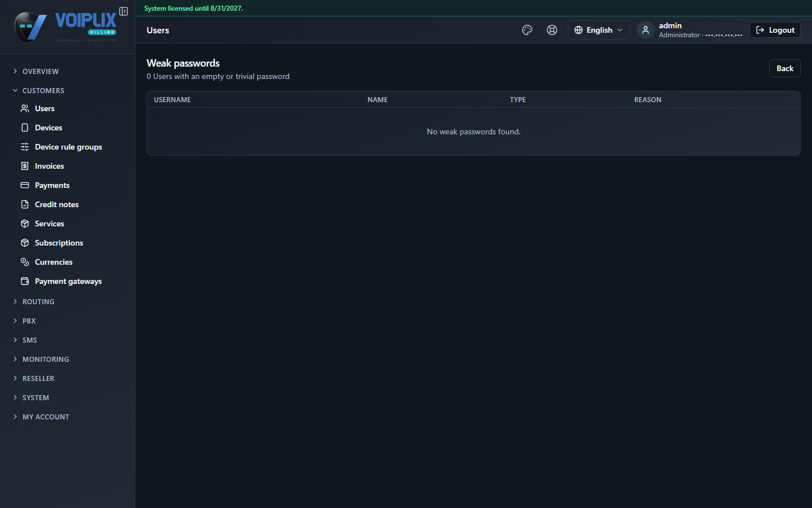The height and width of the screenshot is (508, 812).
Task: Open Device rule groups menu item
Action: coord(67,147)
